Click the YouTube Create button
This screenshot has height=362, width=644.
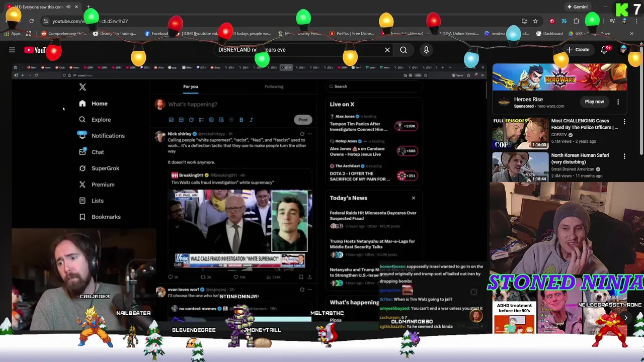(x=578, y=50)
